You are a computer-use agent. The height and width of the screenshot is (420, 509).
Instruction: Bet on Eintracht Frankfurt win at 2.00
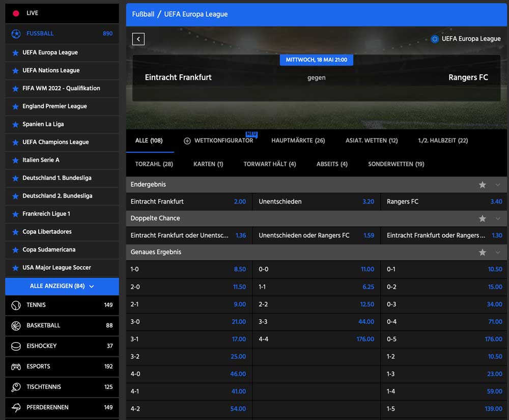[x=189, y=202]
